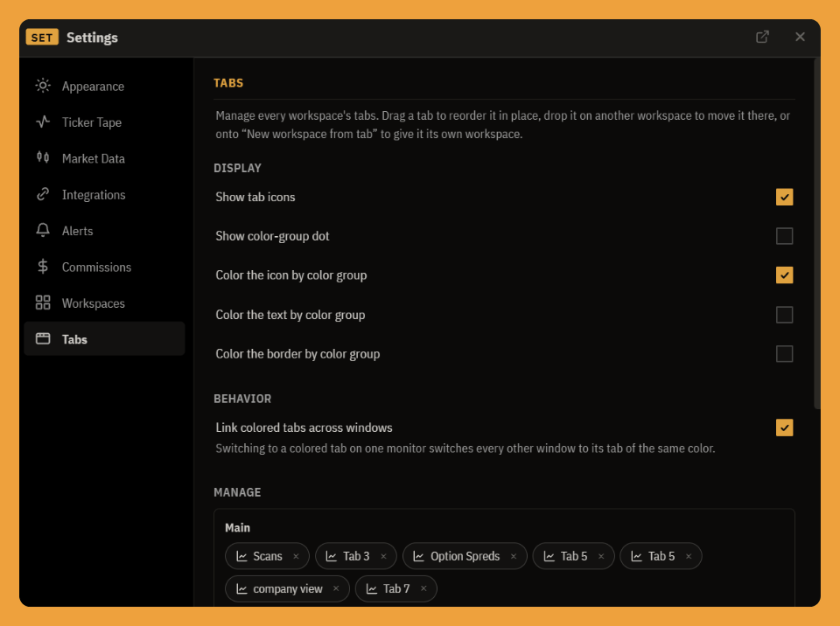
Task: Open Workspaces settings section
Action: (104, 303)
